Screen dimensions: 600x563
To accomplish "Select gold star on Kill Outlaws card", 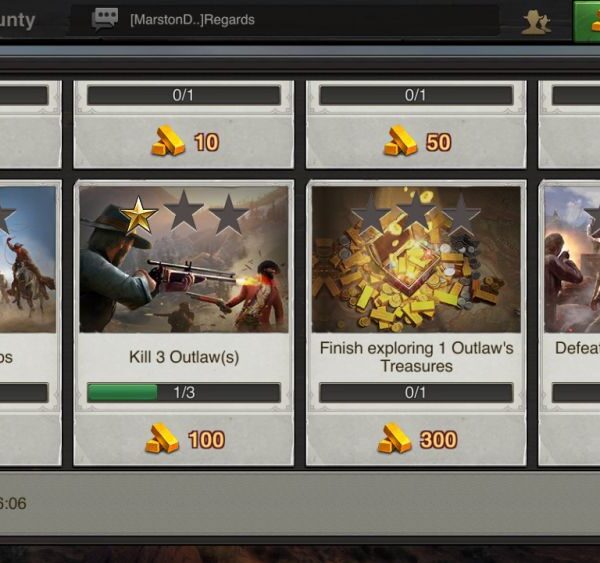I will click(x=139, y=215).
